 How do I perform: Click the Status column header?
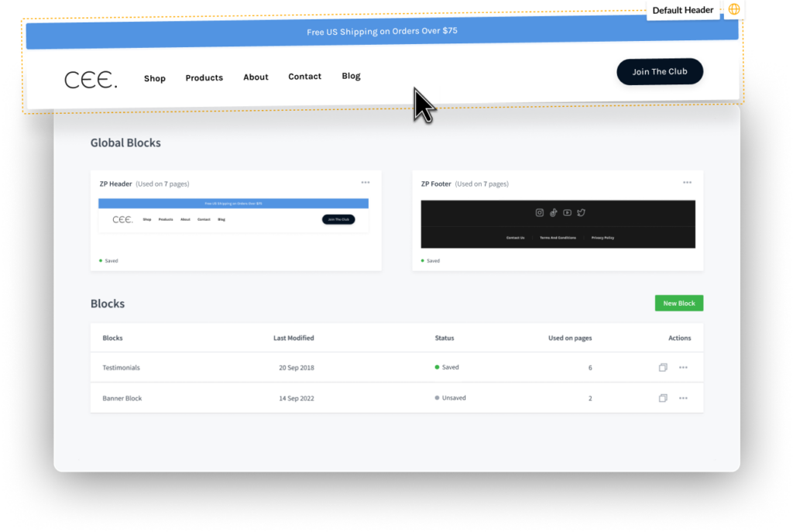coord(444,338)
